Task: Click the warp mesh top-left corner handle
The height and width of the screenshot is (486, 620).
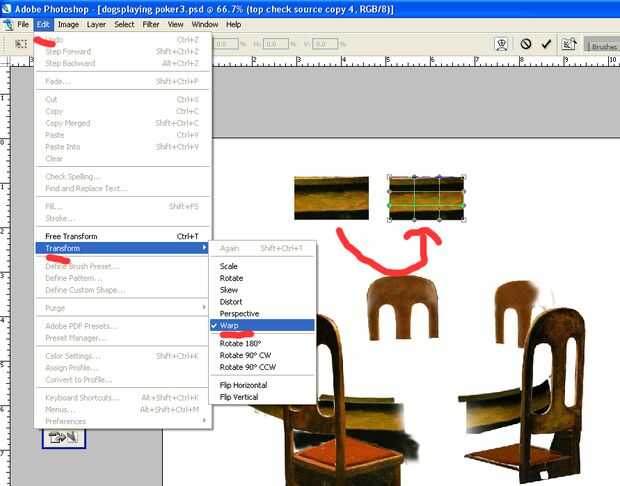Action: (389, 177)
